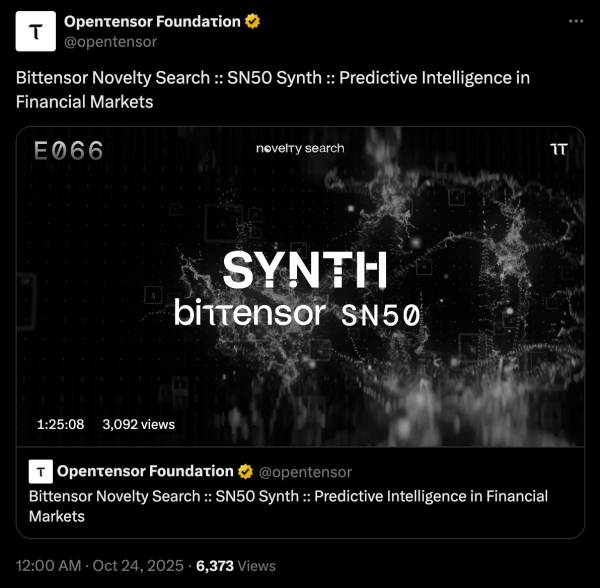Click the E066 episode label on the video
The image size is (600, 588).
tap(68, 152)
